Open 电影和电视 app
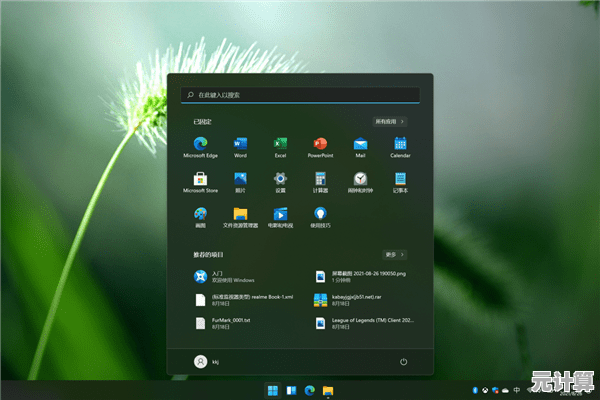Image resolution: width=600 pixels, height=400 pixels. click(280, 216)
